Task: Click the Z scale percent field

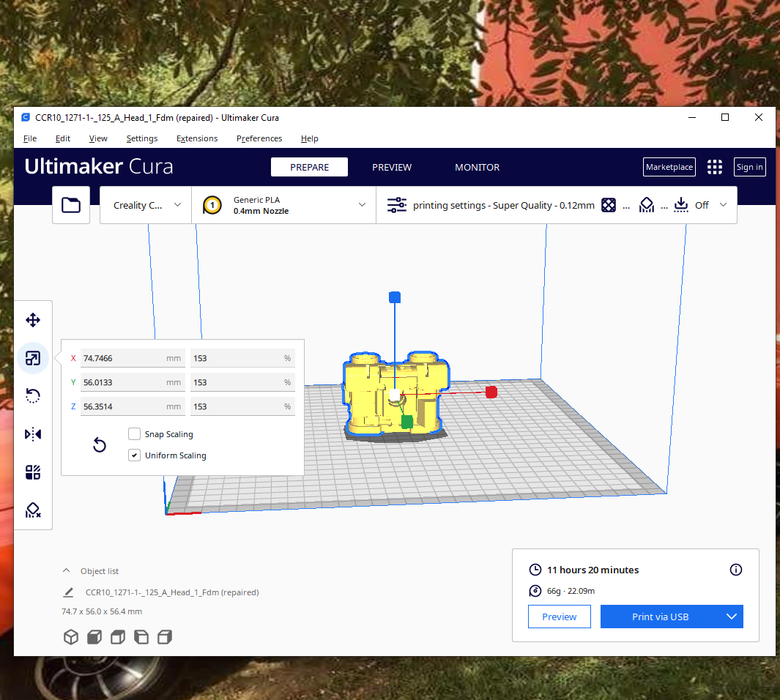Action: click(242, 406)
